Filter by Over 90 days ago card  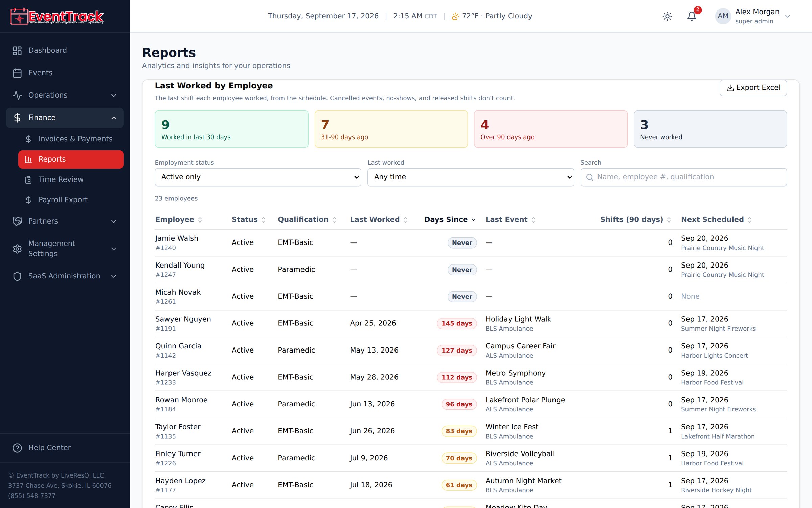click(550, 129)
